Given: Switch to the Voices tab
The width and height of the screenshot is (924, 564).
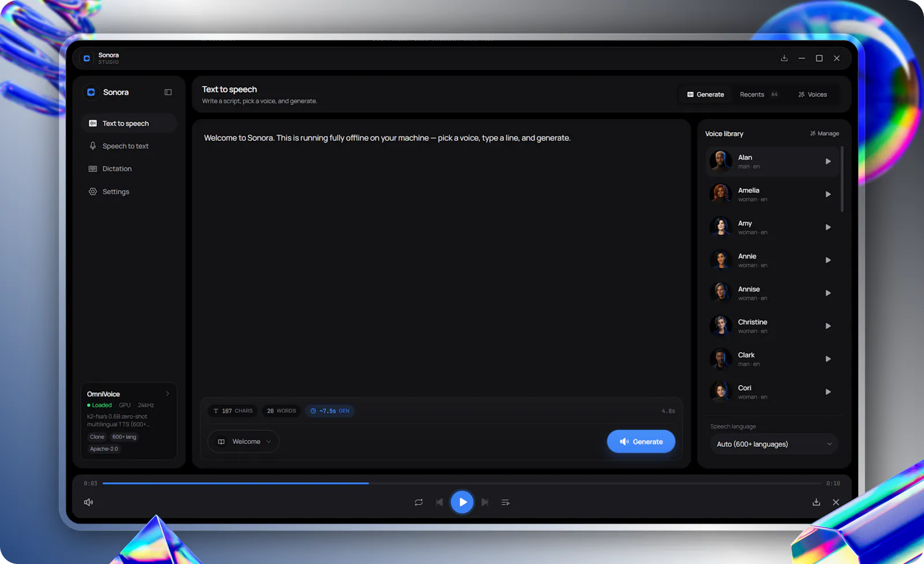Looking at the screenshot, I should [x=813, y=95].
